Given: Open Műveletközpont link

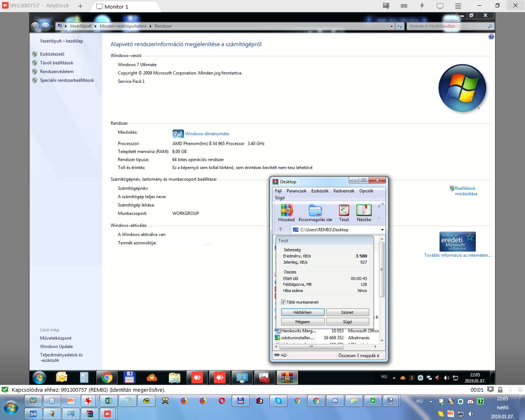Looking at the screenshot, I should (x=56, y=338).
